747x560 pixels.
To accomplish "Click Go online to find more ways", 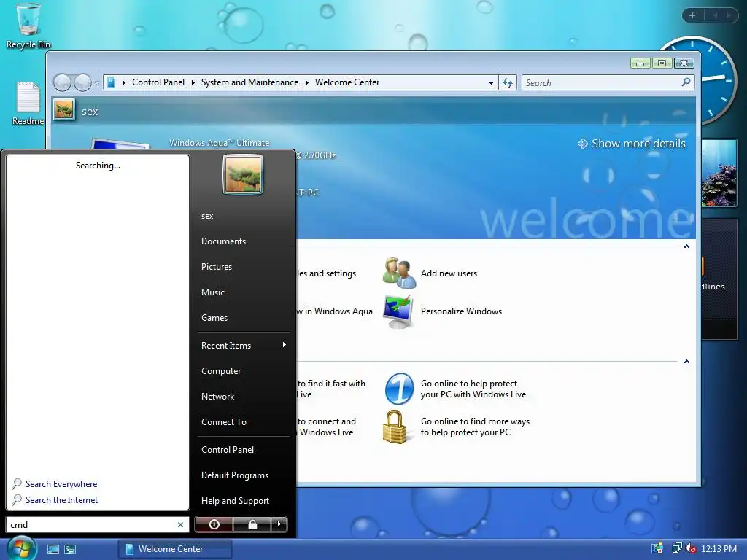I will pyautogui.click(x=475, y=427).
